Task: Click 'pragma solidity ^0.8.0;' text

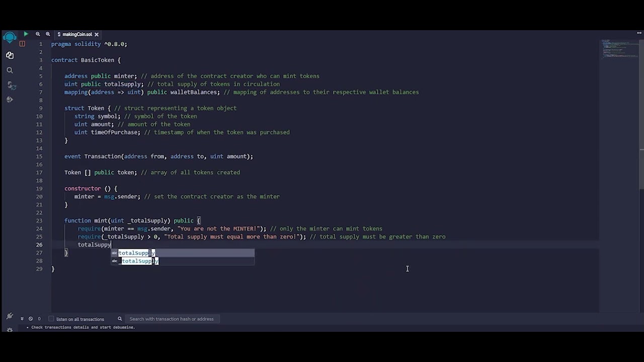Action: 89,44
